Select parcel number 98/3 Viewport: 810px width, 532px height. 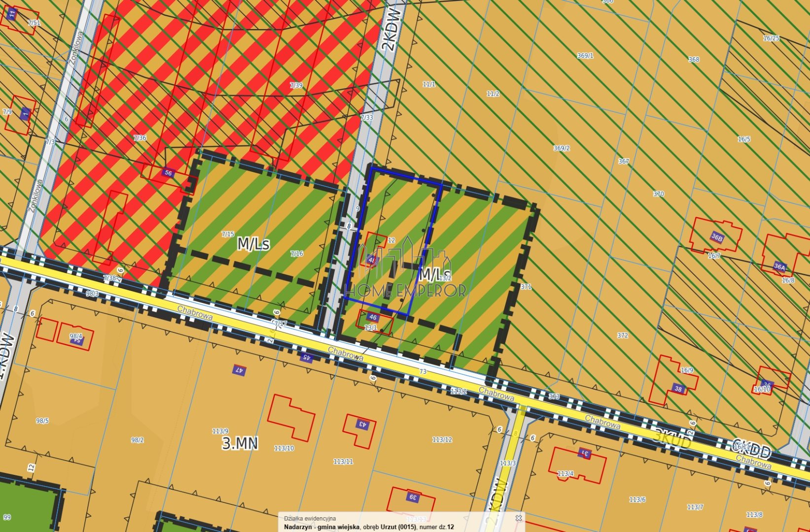coord(92,294)
